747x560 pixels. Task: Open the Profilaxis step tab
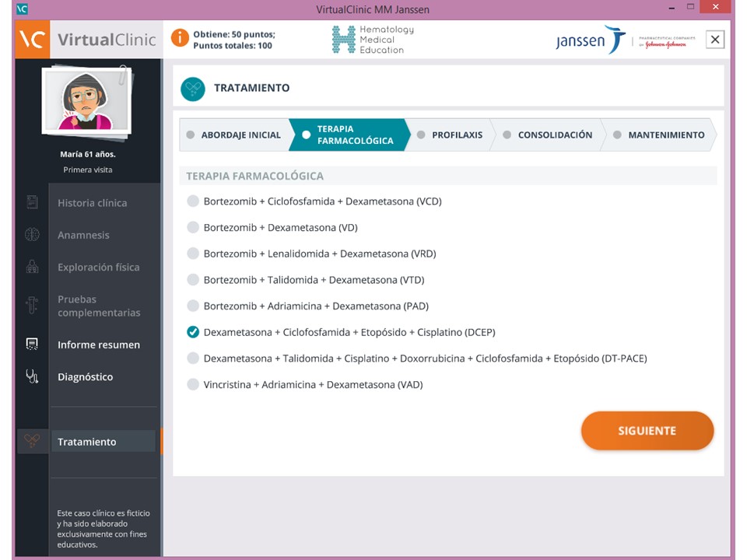point(451,135)
